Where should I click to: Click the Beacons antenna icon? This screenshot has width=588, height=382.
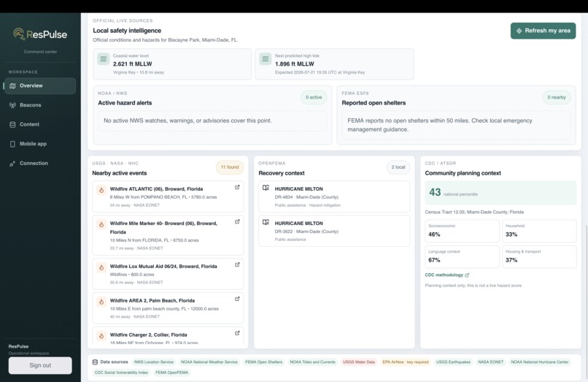coord(12,105)
